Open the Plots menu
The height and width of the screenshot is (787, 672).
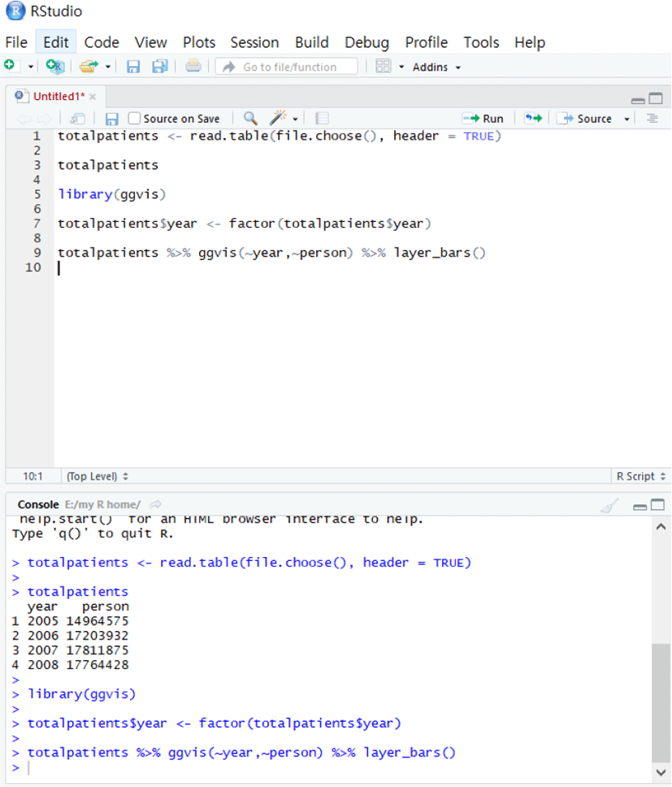coord(199,42)
